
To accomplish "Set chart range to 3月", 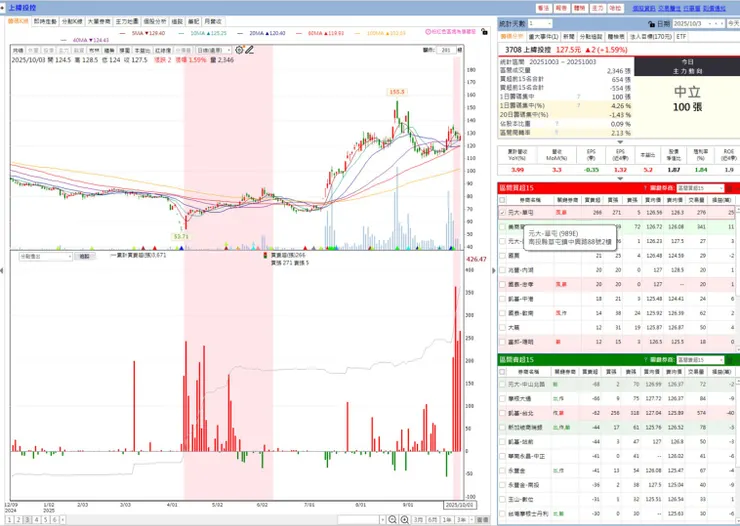I will 418,519.
